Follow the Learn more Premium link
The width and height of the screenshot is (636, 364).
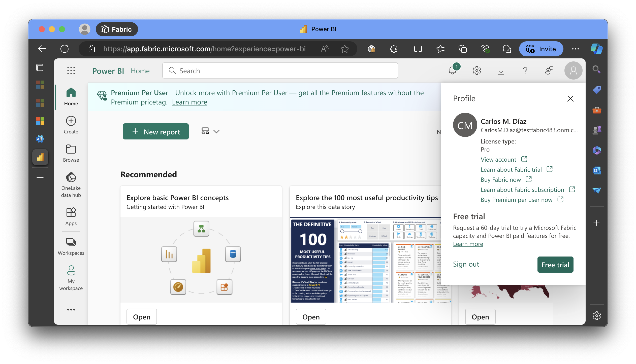pos(189,102)
